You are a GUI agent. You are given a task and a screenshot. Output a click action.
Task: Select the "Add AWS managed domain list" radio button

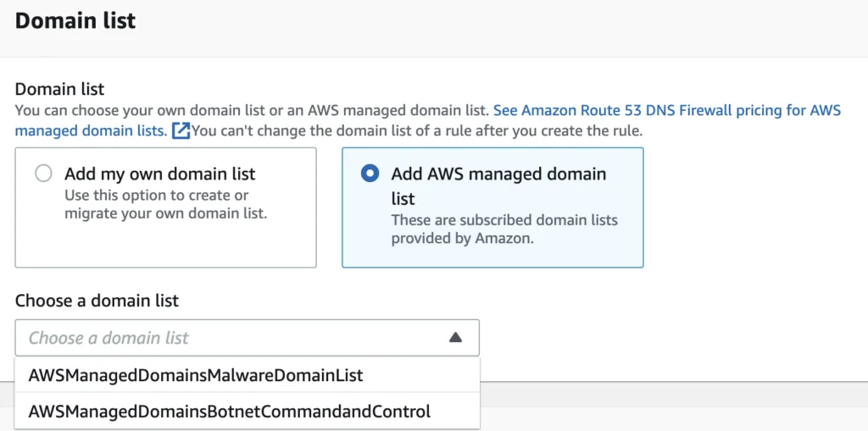tap(370, 174)
